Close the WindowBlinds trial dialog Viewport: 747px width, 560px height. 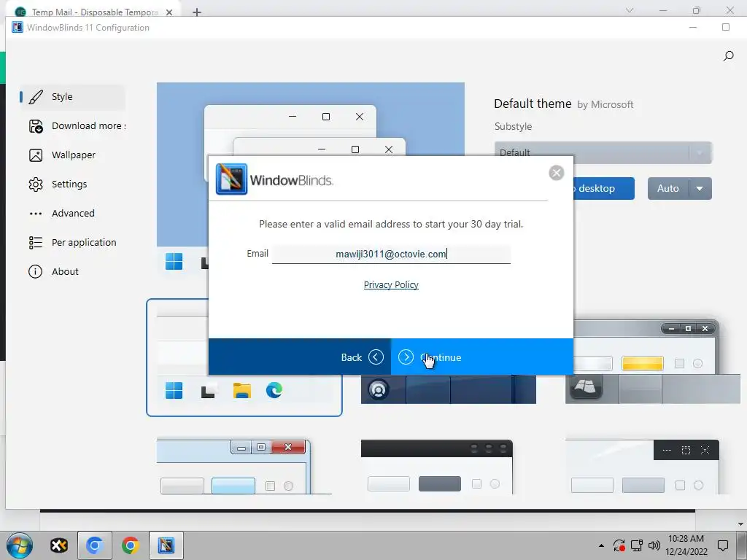[x=556, y=172]
